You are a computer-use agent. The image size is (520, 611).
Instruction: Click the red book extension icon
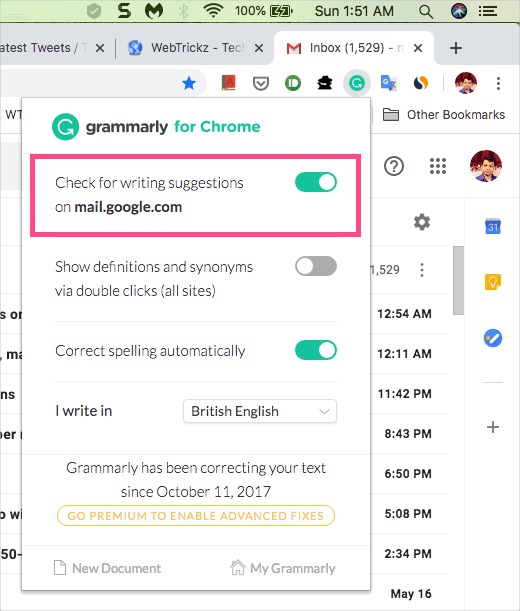(228, 83)
